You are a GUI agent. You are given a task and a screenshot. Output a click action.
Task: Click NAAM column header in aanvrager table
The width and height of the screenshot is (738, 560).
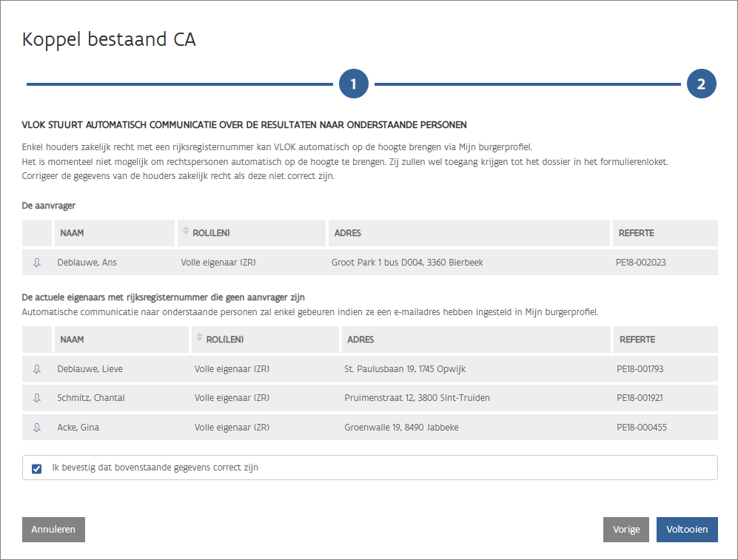point(73,233)
